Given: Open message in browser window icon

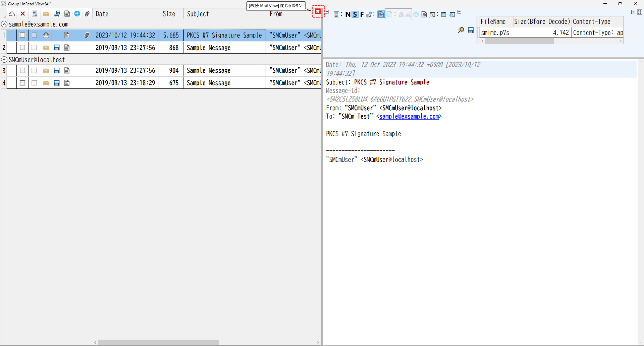Looking at the screenshot, I should 452,14.
